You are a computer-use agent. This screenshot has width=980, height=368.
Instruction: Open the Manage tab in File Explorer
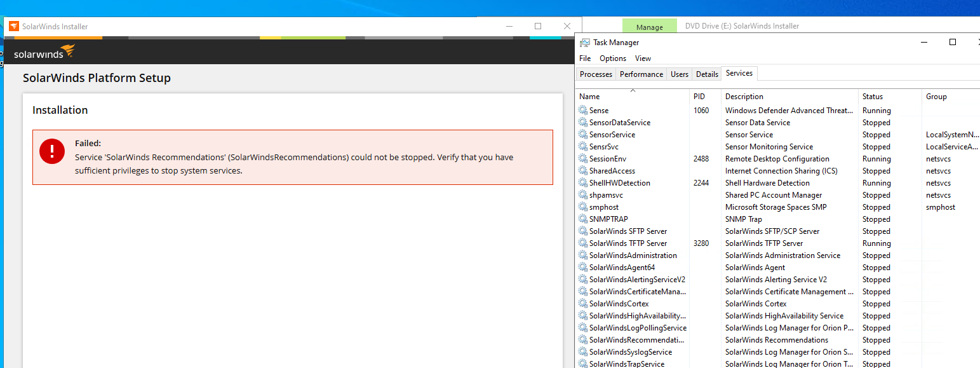click(x=649, y=27)
